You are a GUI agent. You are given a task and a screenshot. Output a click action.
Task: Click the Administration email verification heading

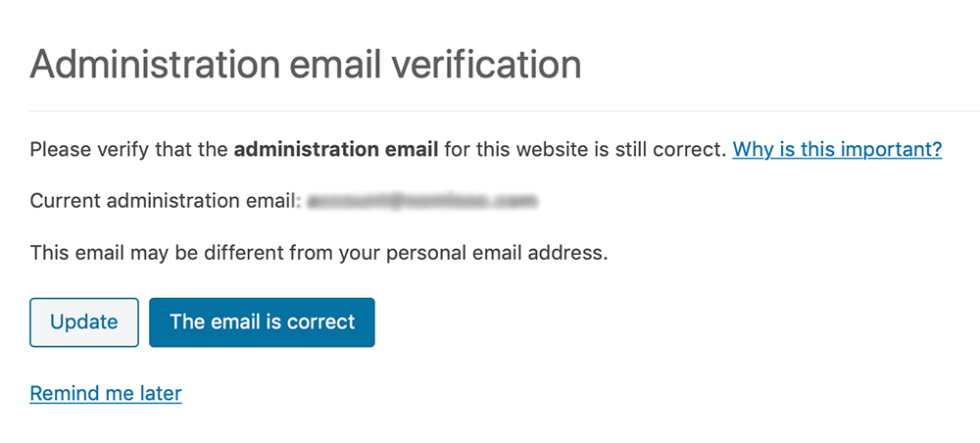[306, 63]
